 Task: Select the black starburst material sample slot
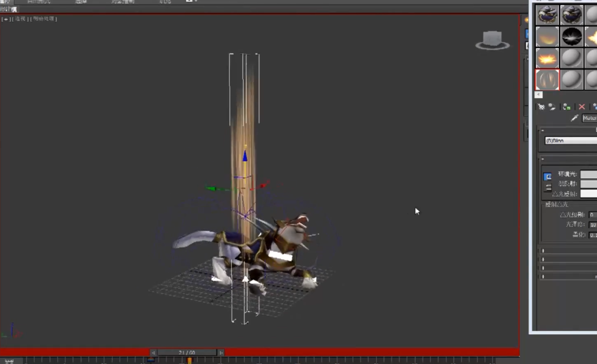coord(572,37)
